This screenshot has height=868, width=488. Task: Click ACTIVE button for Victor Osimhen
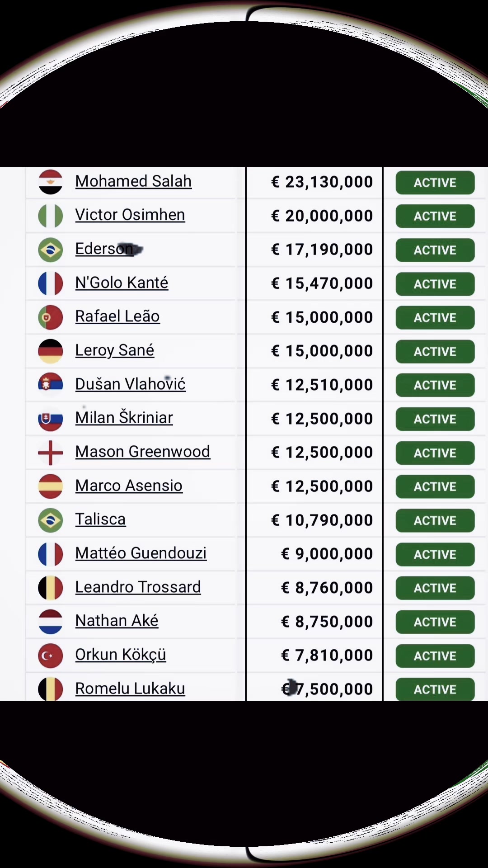pos(435,216)
